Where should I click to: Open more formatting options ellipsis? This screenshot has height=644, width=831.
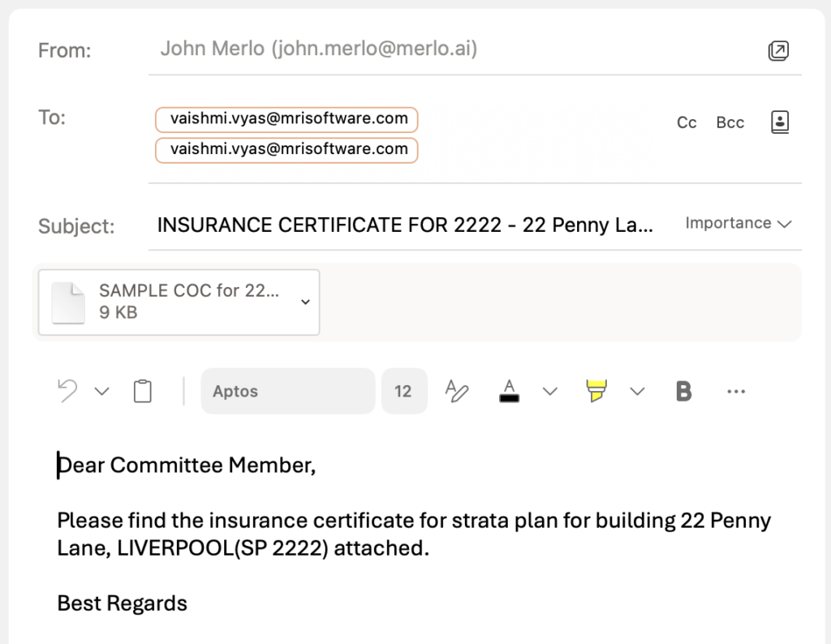point(736,392)
